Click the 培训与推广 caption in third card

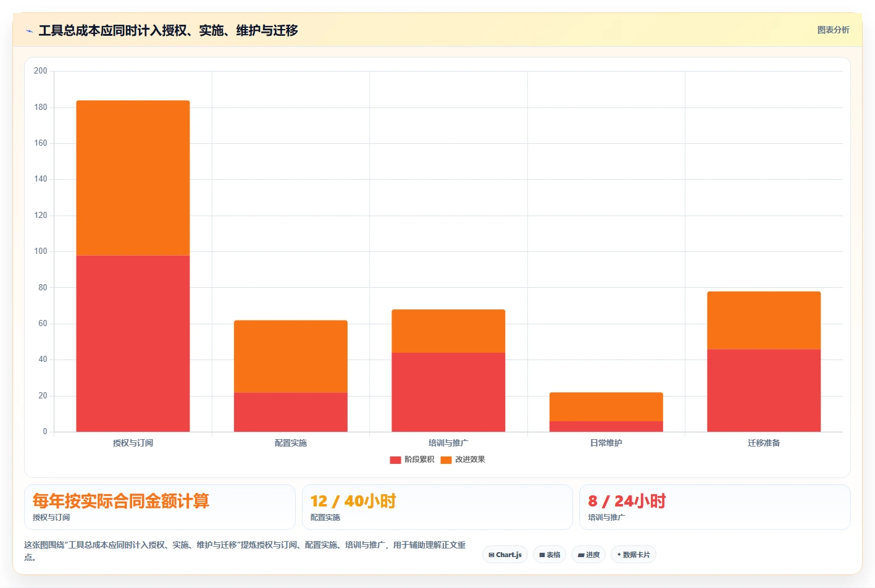pos(606,518)
